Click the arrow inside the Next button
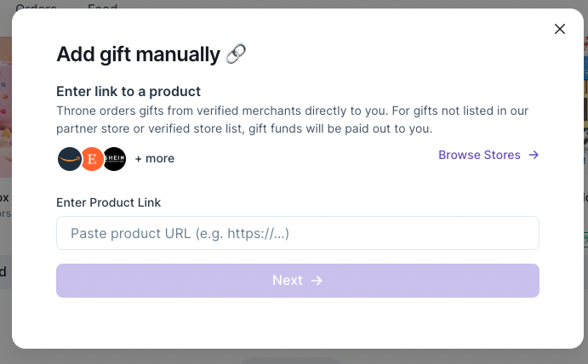 (x=317, y=281)
